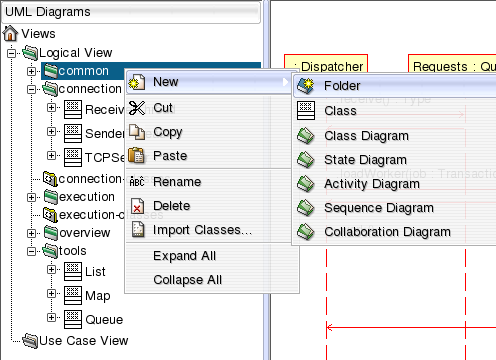Expand the List class node

click(51, 269)
